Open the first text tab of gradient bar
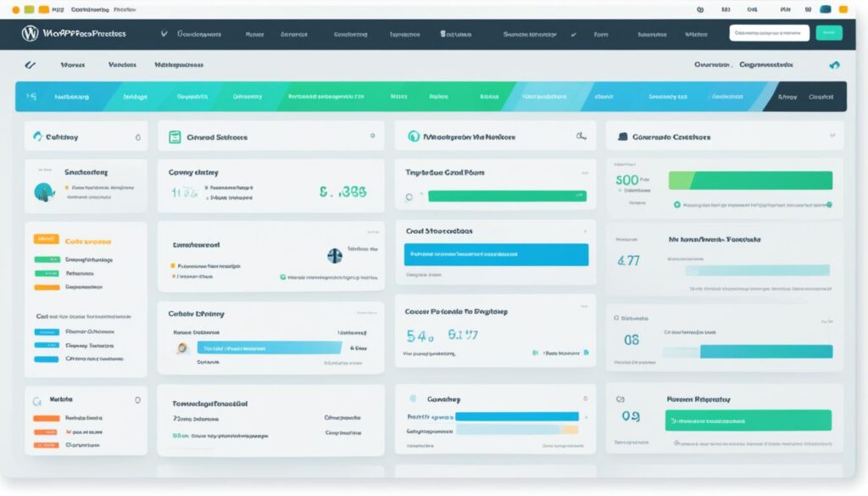Viewport: 868px width, 496px height. click(71, 97)
